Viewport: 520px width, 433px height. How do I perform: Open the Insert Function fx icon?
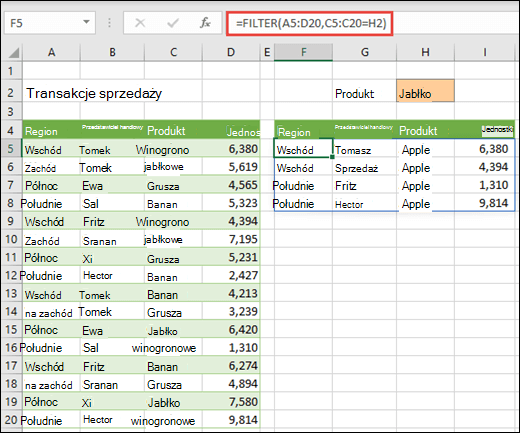point(205,23)
